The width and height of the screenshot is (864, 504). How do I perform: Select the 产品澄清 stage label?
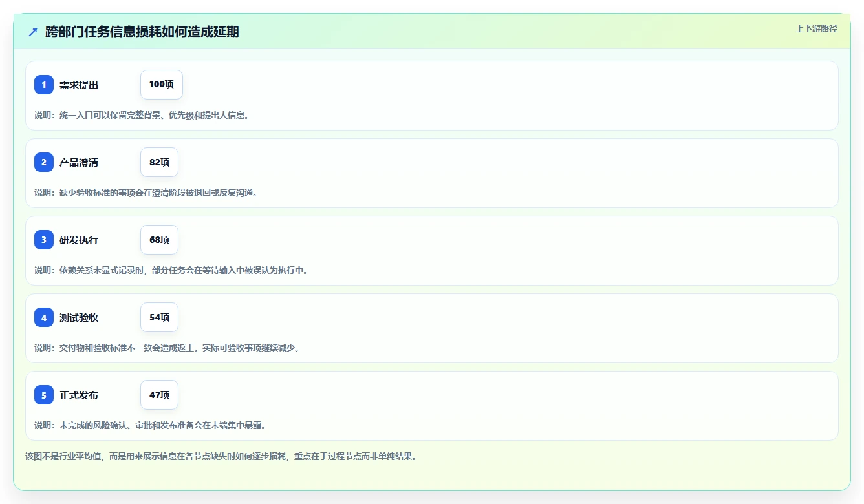[79, 162]
